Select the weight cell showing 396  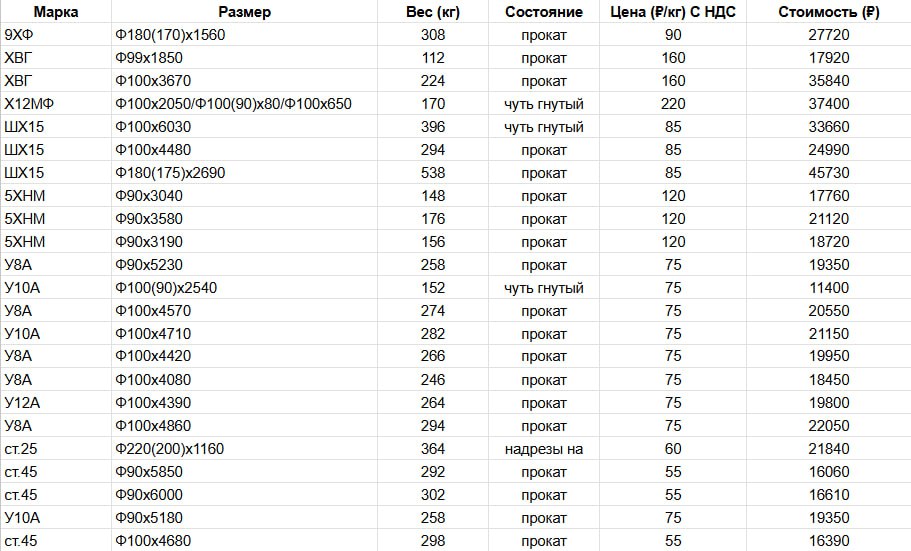(x=433, y=127)
